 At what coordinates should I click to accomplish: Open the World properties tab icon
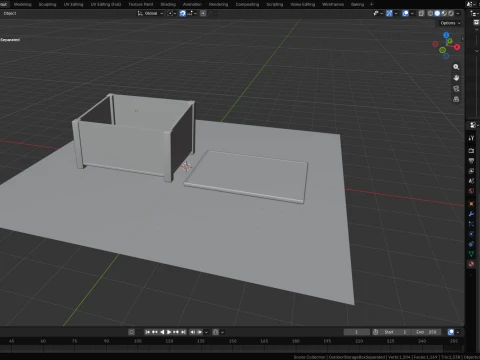(x=471, y=191)
